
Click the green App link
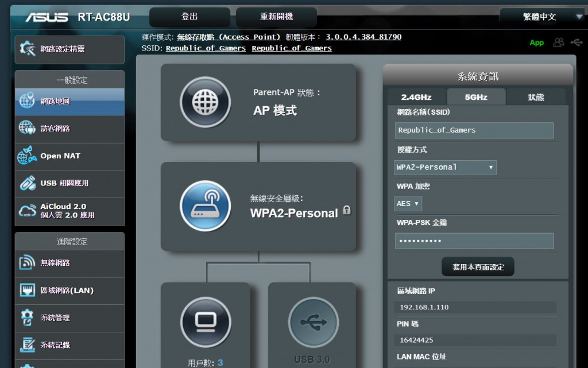[537, 42]
